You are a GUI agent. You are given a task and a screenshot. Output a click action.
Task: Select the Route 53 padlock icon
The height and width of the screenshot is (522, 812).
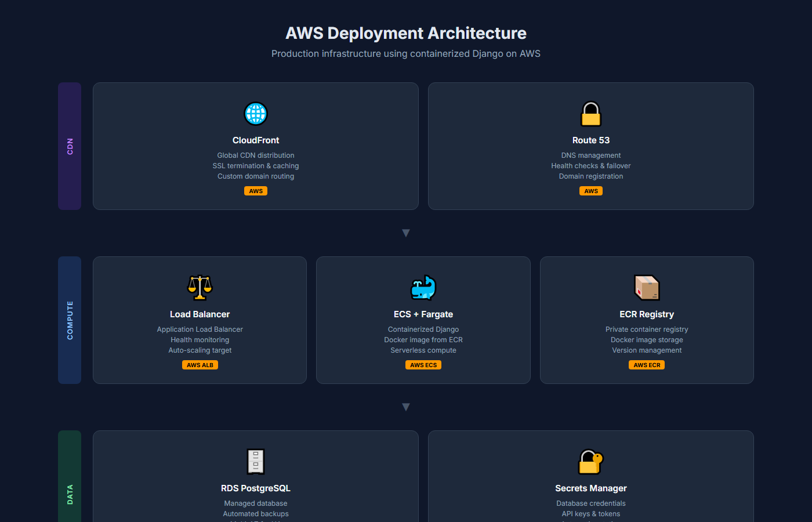pyautogui.click(x=591, y=114)
